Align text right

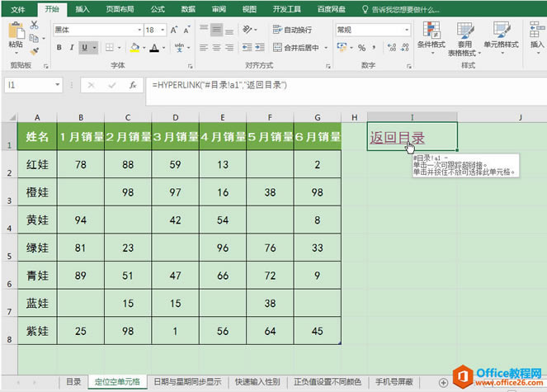(x=229, y=48)
